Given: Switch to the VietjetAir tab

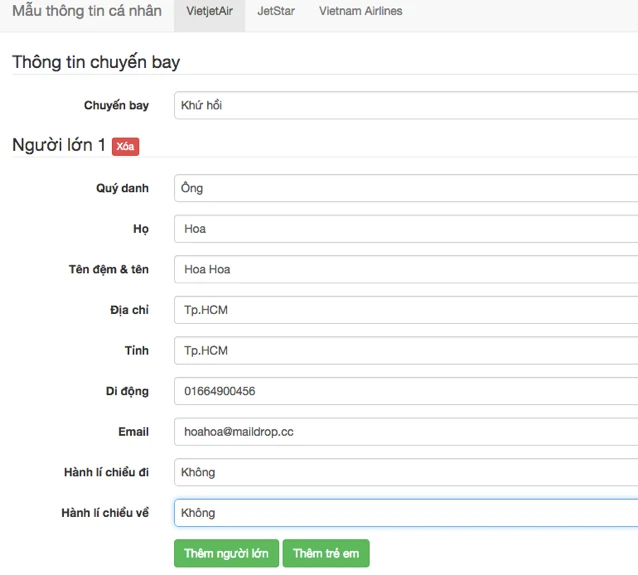Looking at the screenshot, I should tap(210, 11).
